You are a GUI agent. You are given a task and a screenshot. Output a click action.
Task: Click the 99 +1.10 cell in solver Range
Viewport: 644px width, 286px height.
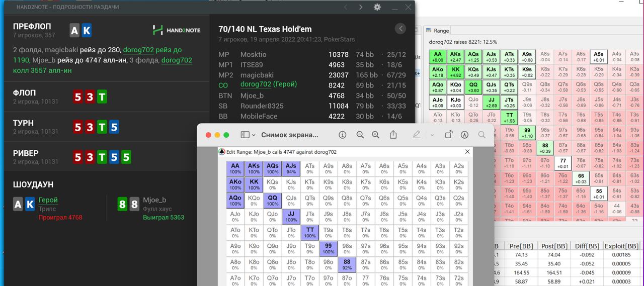(527, 133)
